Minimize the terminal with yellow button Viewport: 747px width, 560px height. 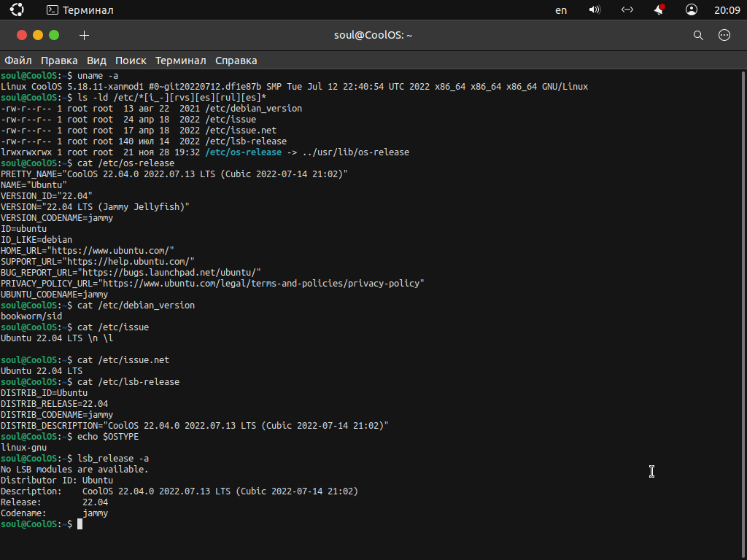tap(38, 35)
